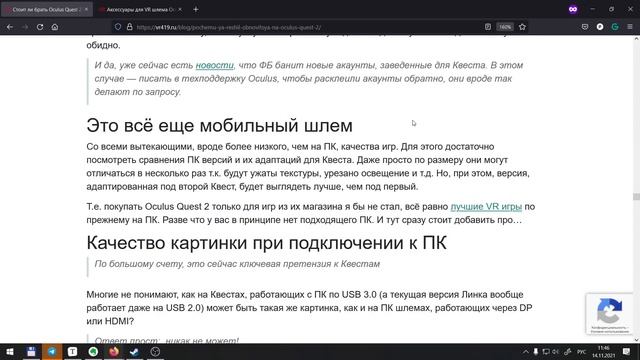Click the tracking protection shield icon

click(118, 27)
